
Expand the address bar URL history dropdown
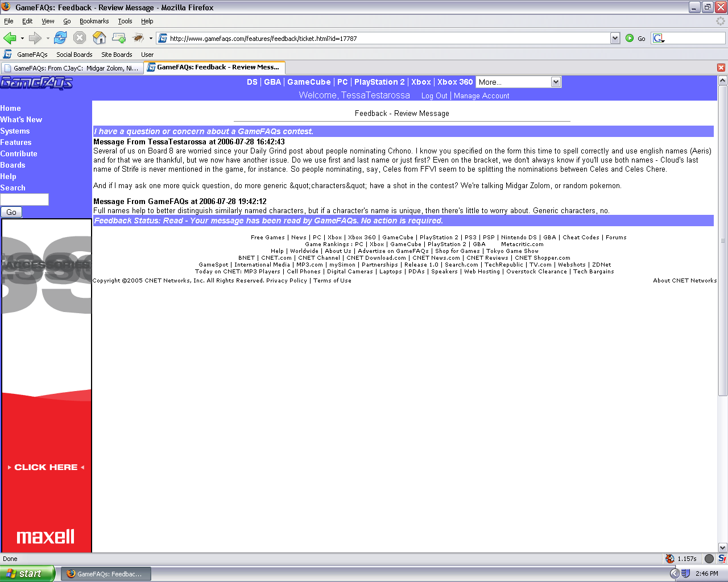[615, 38]
